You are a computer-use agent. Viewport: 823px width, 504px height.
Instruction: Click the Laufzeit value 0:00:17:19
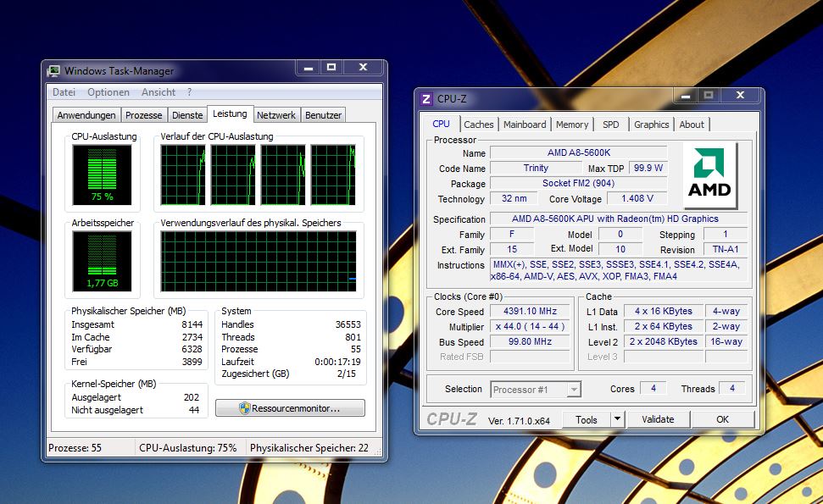coord(337,362)
